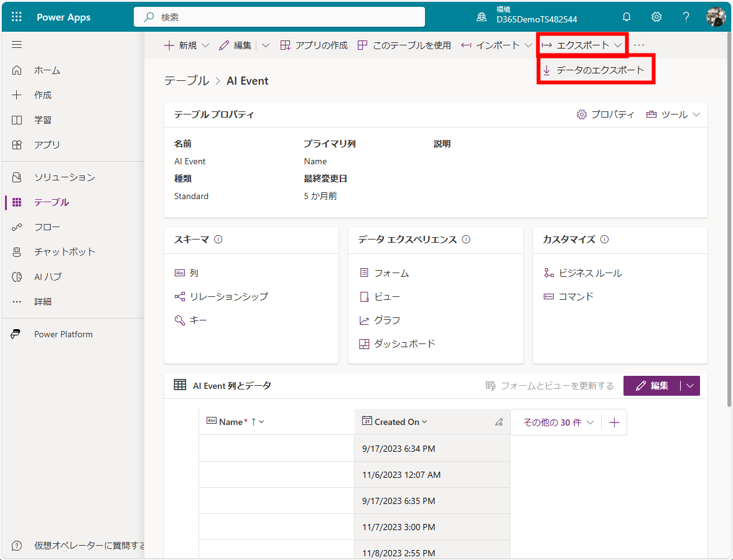Show info for データ エクスペリエンス
Viewport: 733px width, 560px height.
(x=466, y=240)
